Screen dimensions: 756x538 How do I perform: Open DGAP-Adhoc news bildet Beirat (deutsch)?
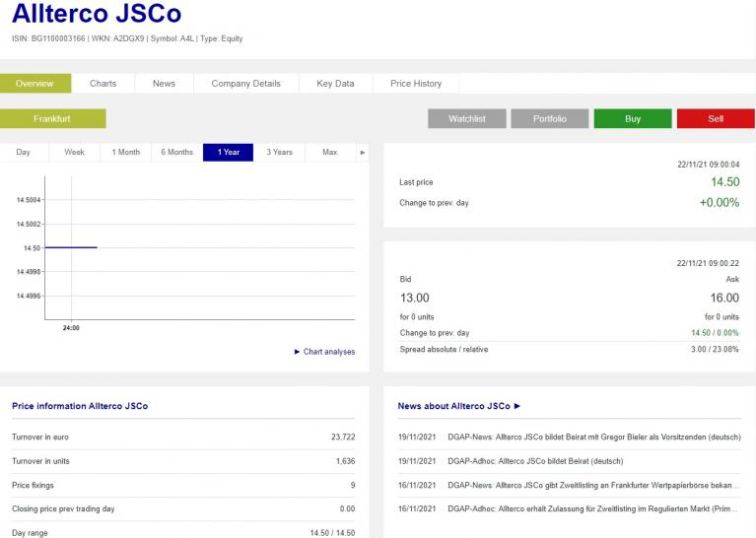point(535,461)
